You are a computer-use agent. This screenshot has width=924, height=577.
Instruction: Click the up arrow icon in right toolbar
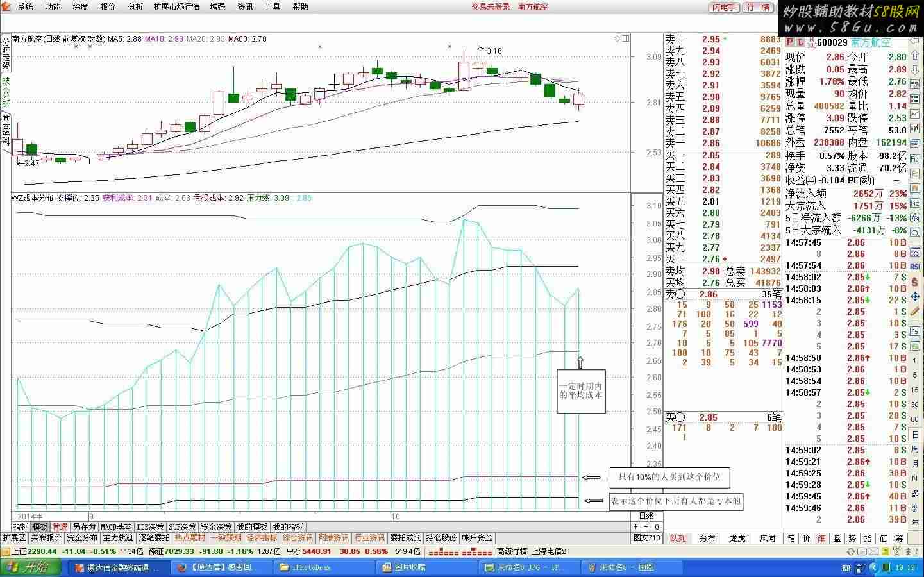(x=915, y=54)
